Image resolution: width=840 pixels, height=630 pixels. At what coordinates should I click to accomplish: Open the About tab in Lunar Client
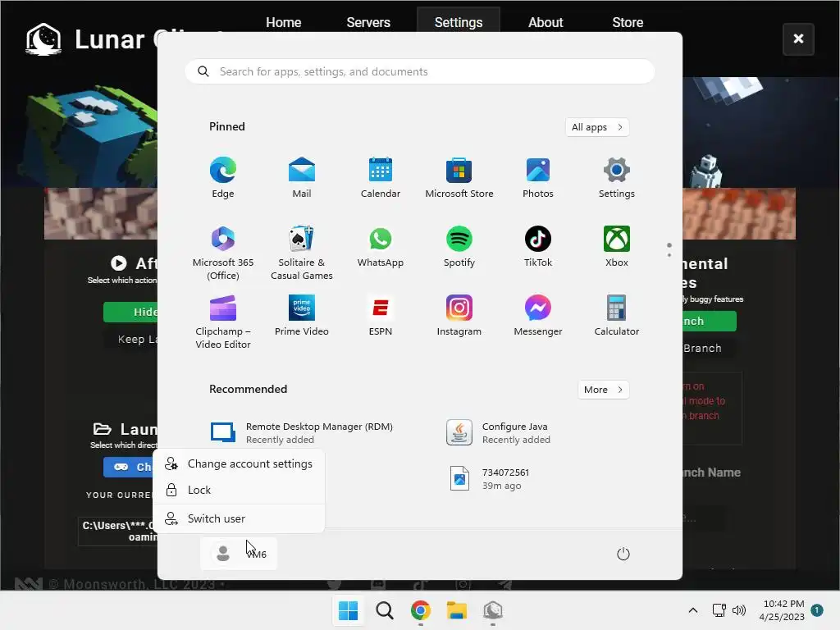point(546,22)
